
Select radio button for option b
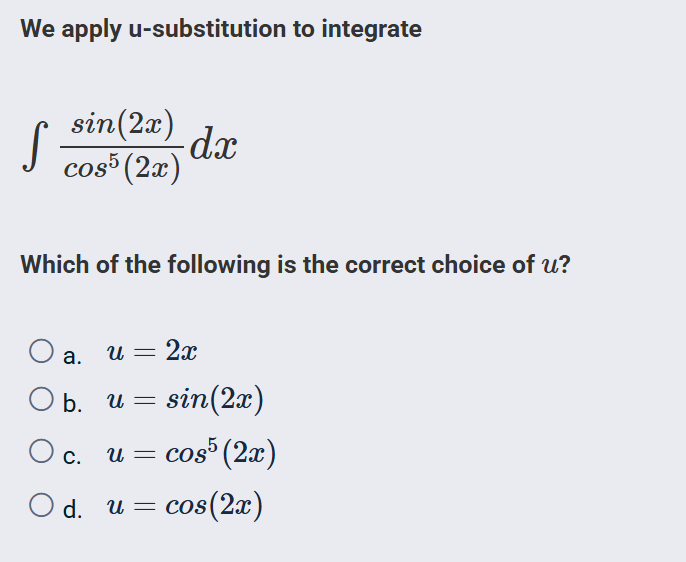click(x=41, y=402)
